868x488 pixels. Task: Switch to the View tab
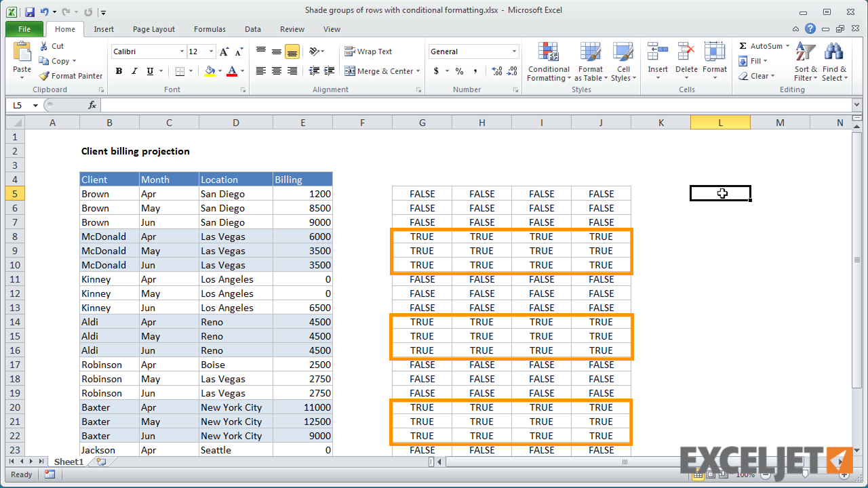332,29
